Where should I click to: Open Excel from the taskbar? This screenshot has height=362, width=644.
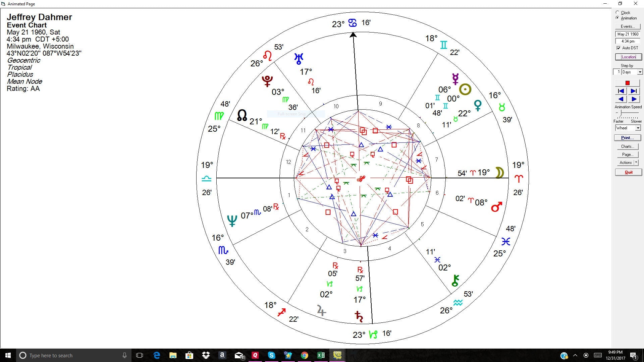click(x=321, y=355)
